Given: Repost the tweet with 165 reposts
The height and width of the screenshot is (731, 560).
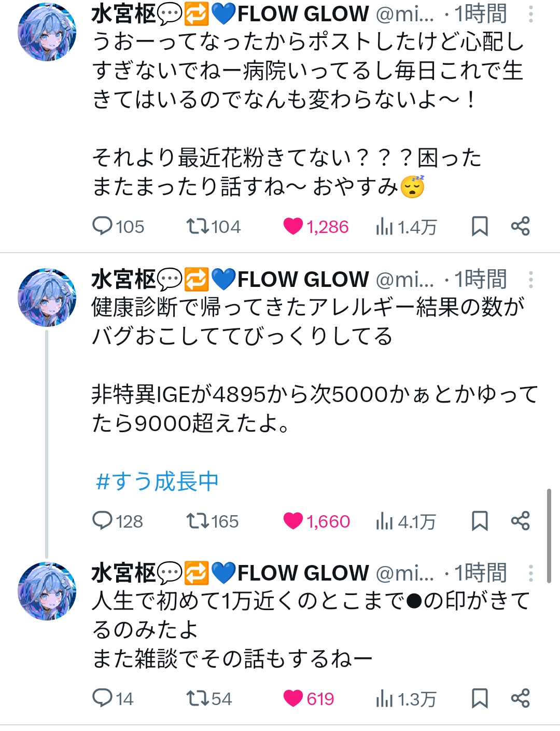Looking at the screenshot, I should pos(212,521).
